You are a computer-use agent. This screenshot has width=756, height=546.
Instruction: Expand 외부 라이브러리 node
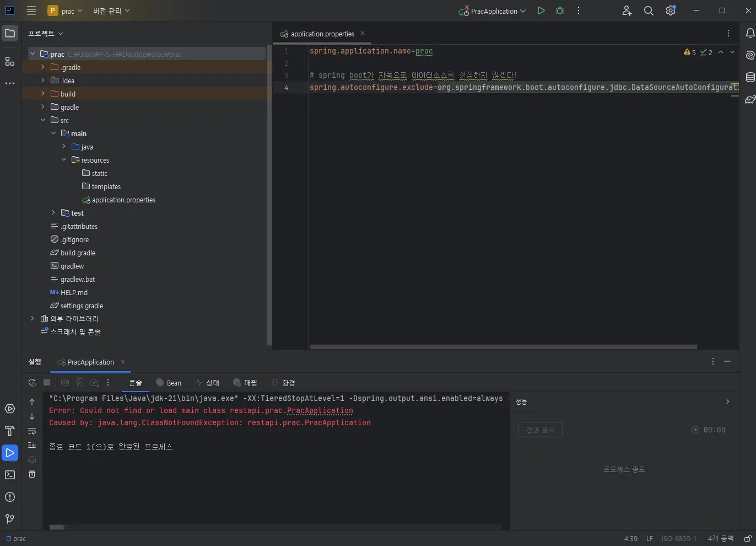click(x=33, y=318)
